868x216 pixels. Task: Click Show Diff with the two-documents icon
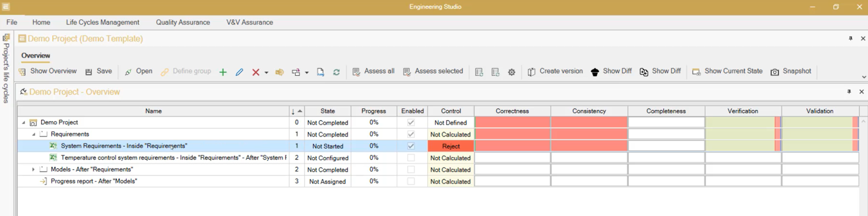pyautogui.click(x=660, y=72)
